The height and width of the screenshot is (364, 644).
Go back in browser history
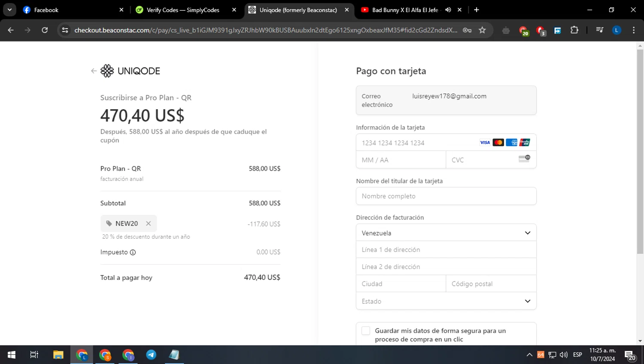coord(11,30)
